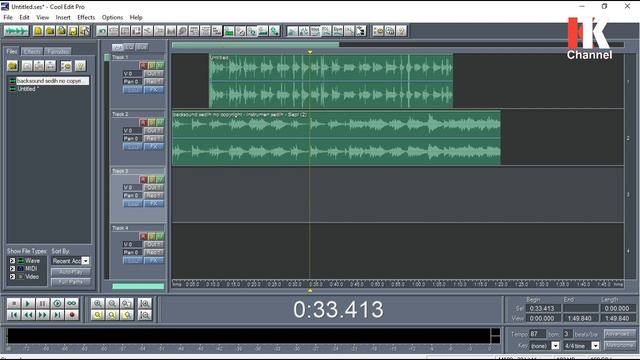Click the Go to End transport button
Viewport: 640px width, 360px height.
click(x=57, y=315)
